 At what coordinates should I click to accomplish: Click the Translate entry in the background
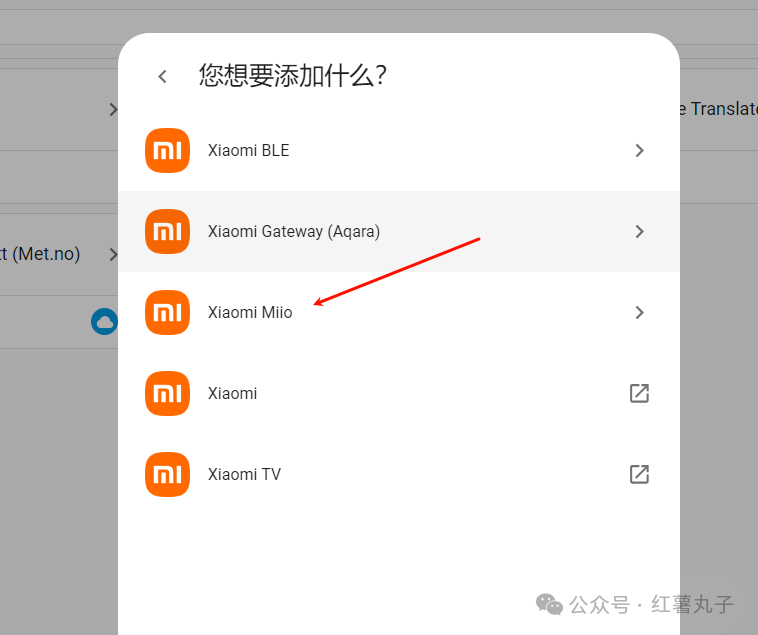pyautogui.click(x=719, y=109)
